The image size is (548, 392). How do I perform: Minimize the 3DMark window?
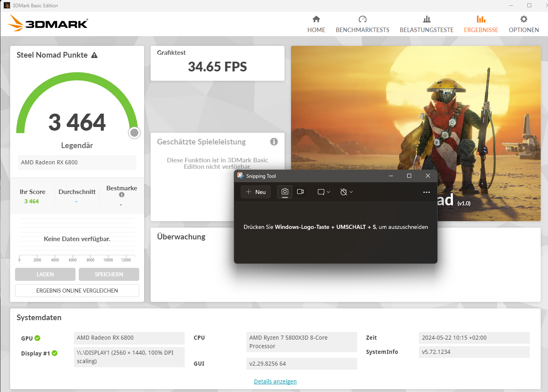pos(511,5)
